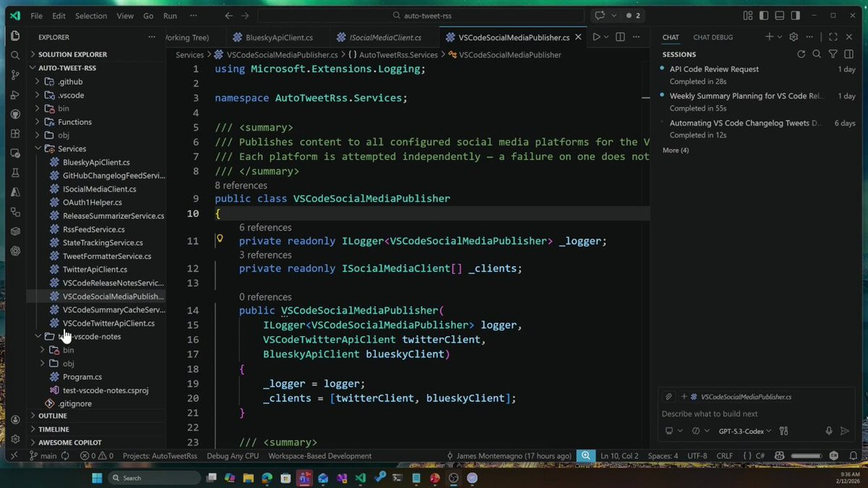The image size is (868, 488).
Task: Open the Run menu
Action: (170, 15)
